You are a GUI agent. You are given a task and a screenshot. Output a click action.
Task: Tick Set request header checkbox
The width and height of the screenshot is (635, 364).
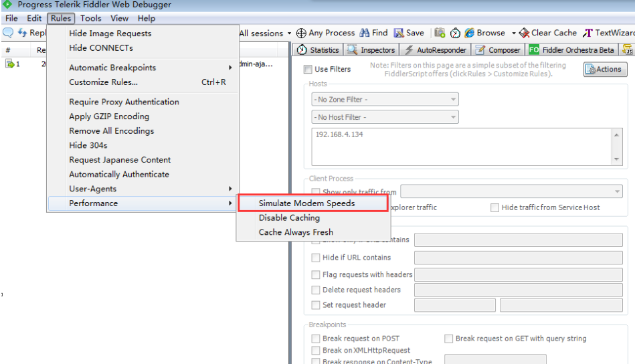(315, 305)
